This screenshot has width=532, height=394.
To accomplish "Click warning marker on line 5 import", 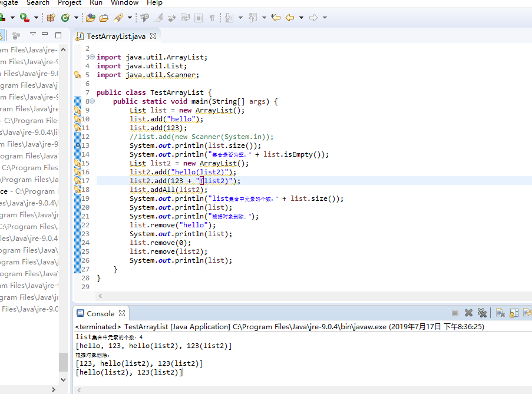I will 78,75.
